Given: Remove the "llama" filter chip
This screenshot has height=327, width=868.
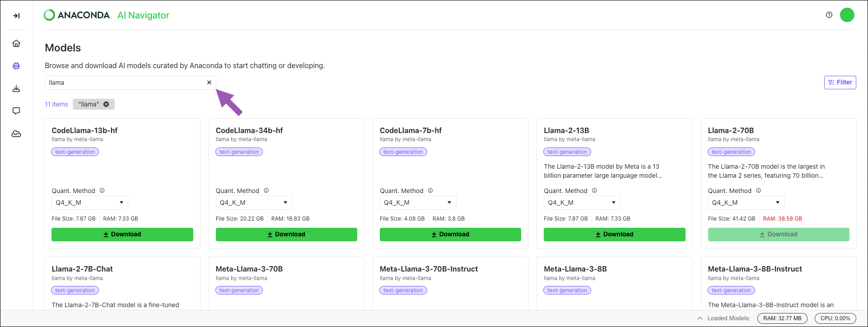Looking at the screenshot, I should tap(106, 104).
